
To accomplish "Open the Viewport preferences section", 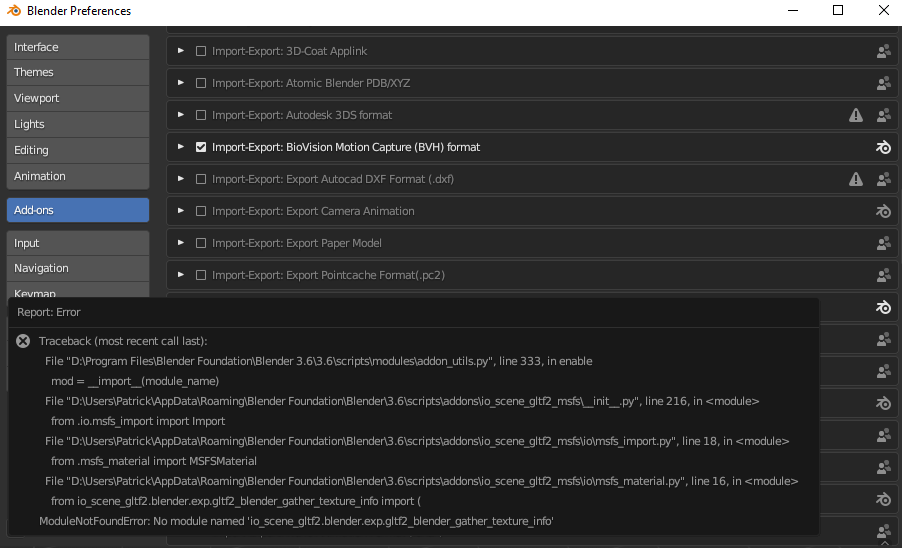I will pyautogui.click(x=78, y=98).
